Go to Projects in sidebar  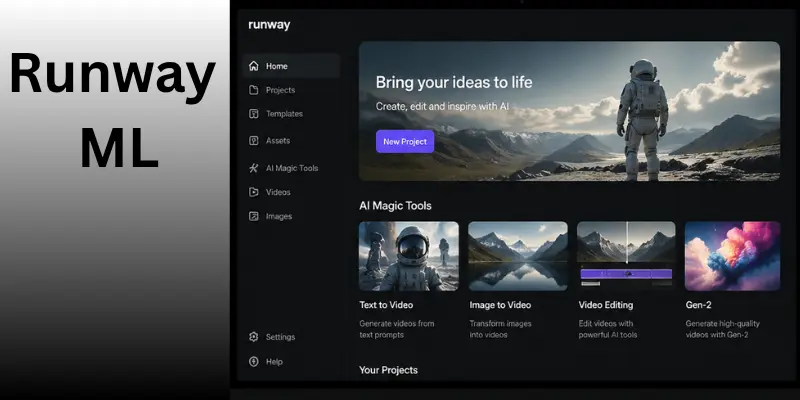[280, 90]
